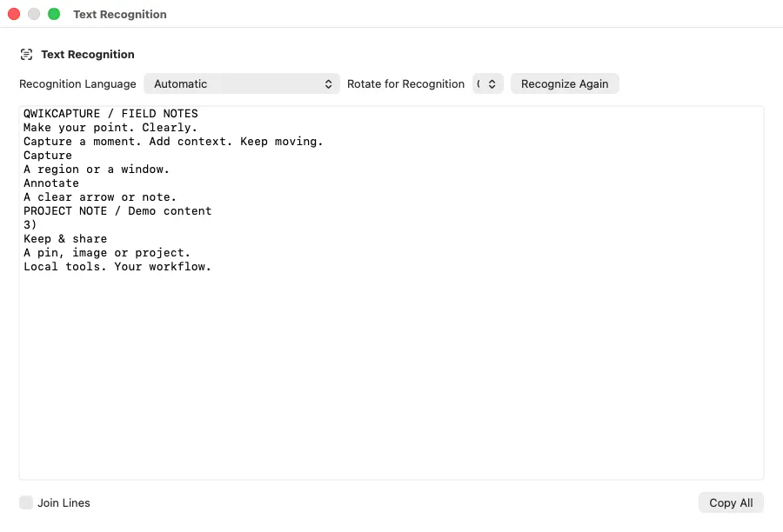
Task: Click the line "Capture a moment. Add context."
Action: coord(128,142)
